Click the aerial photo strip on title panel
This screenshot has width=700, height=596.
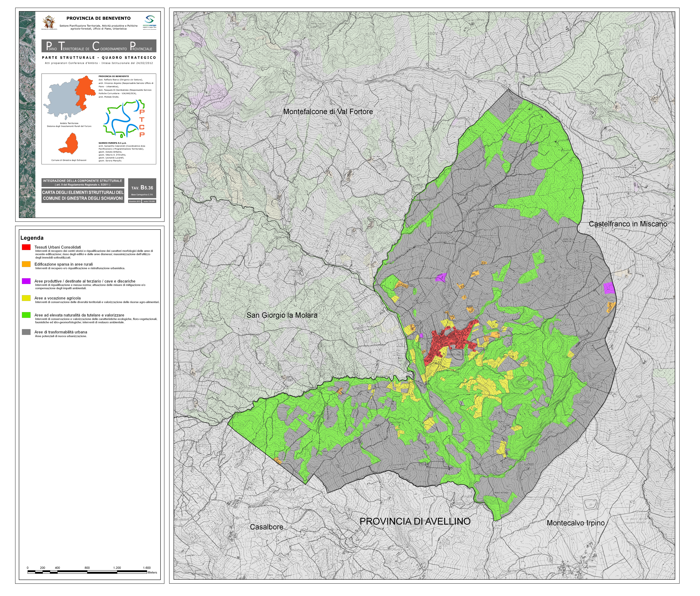(x=27, y=115)
